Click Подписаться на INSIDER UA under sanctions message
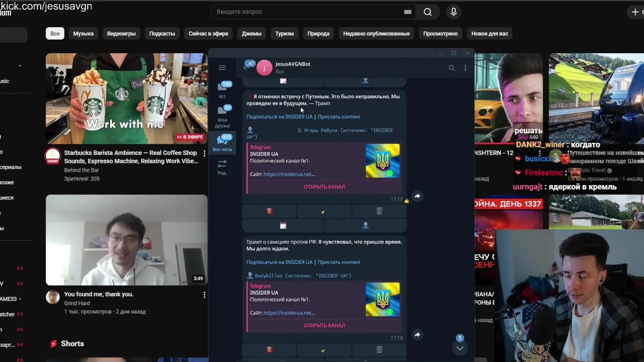 (279, 262)
